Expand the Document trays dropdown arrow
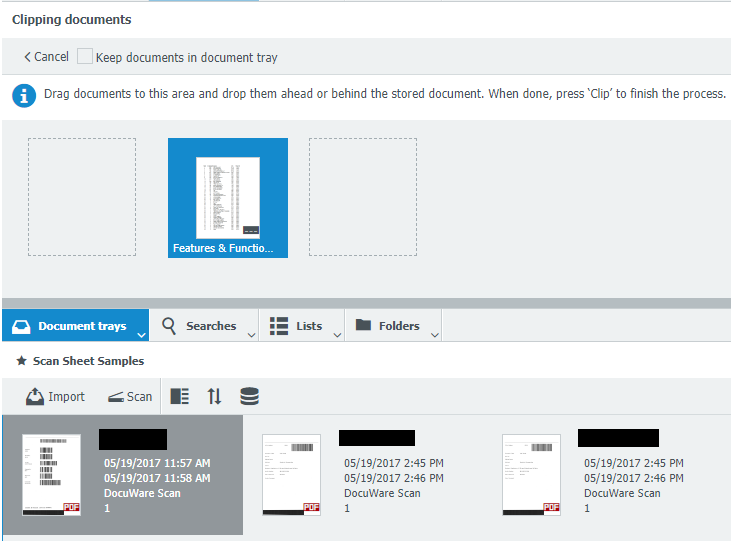 click(x=141, y=334)
